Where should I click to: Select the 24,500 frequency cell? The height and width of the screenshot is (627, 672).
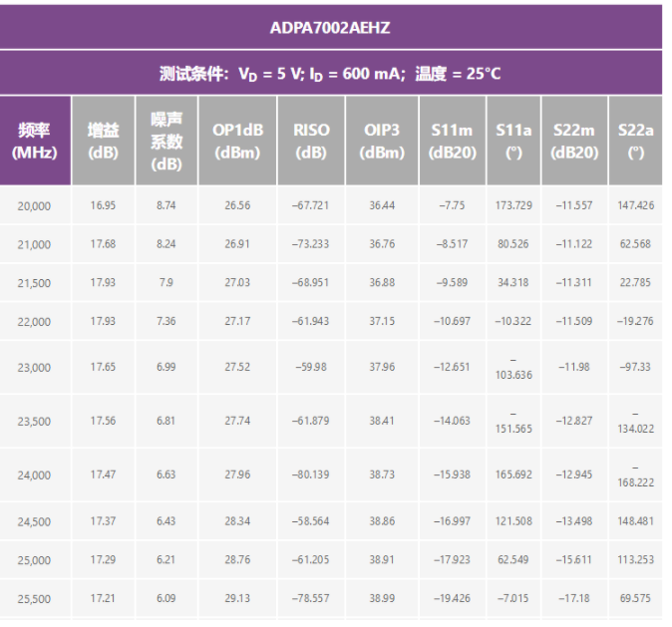[34, 521]
